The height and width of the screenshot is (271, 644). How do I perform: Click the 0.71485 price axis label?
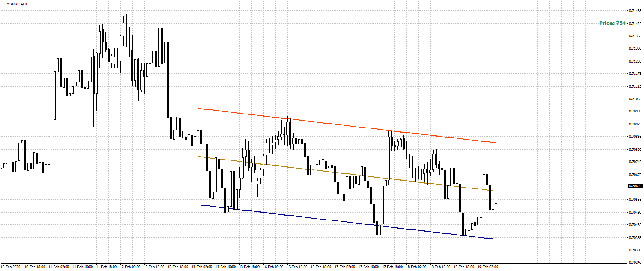click(x=635, y=11)
